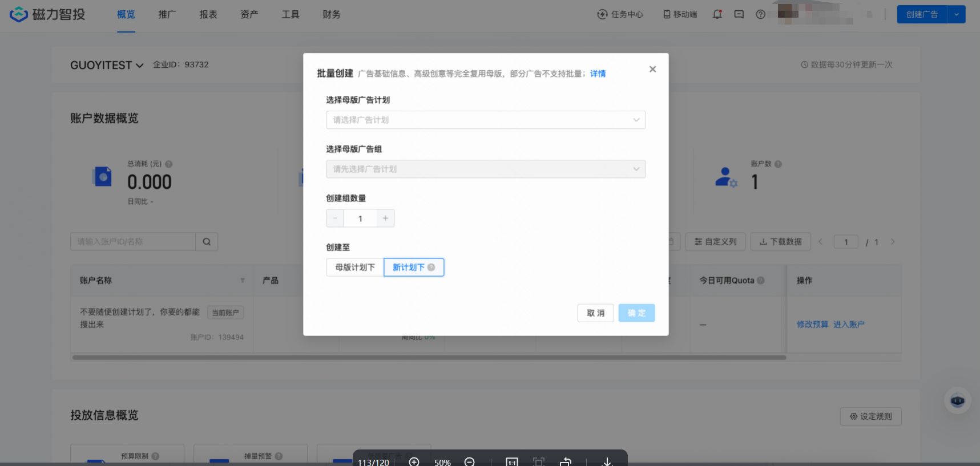The image size is (980, 466).
Task: Click the 进入账户 link
Action: pos(849,325)
